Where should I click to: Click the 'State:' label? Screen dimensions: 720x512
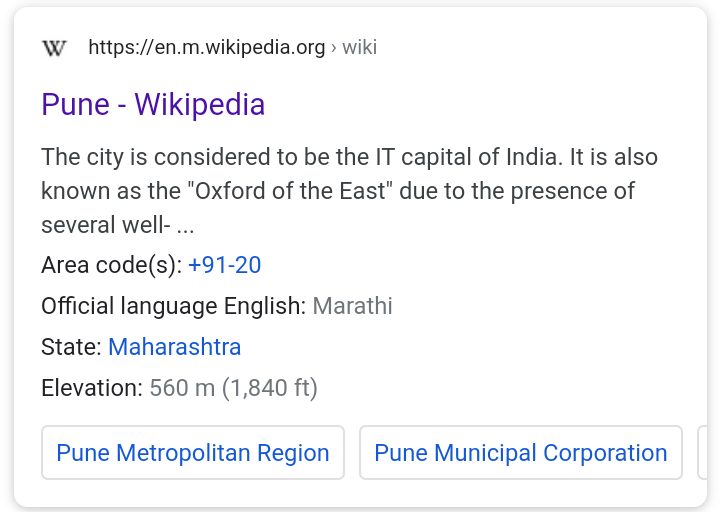(71, 347)
